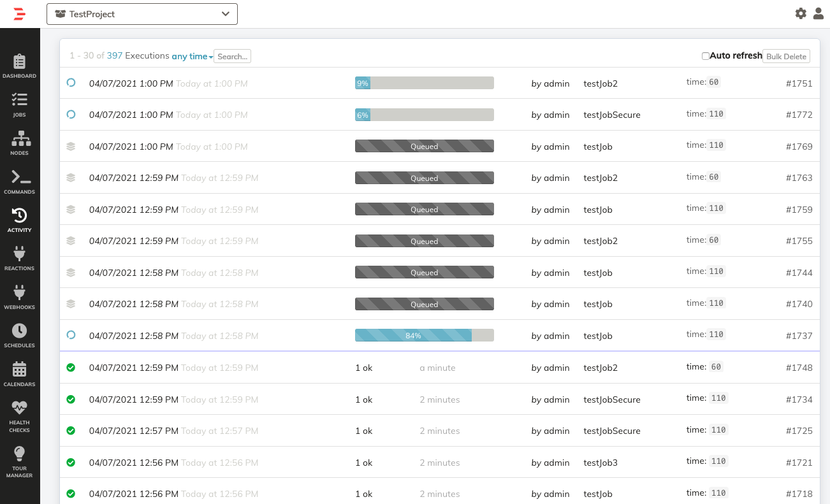This screenshot has height=504, width=830.
Task: Select the Activity icon in the sidebar
Action: pyautogui.click(x=19, y=219)
